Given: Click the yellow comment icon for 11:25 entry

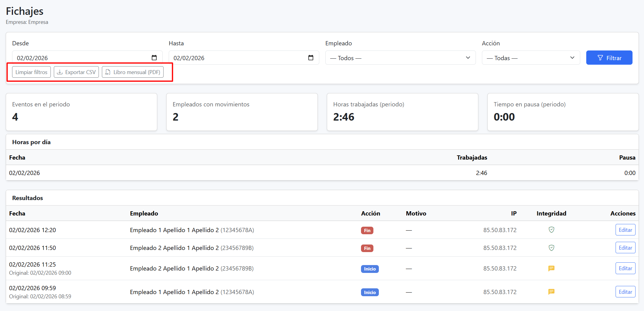Looking at the screenshot, I should point(551,268).
